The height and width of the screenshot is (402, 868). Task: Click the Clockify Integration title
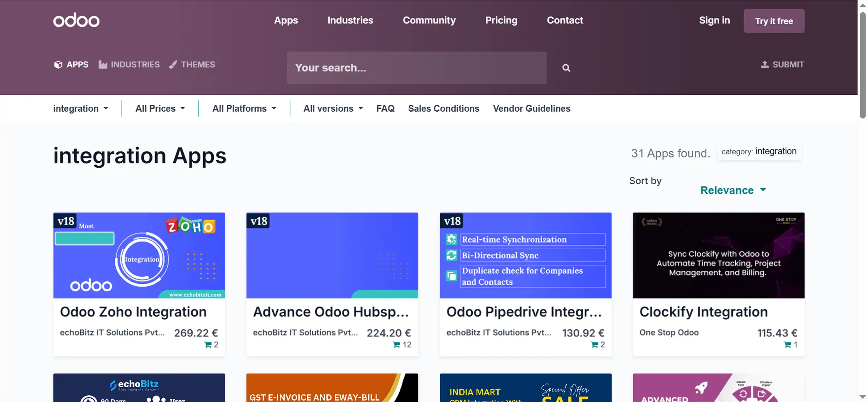[703, 312]
